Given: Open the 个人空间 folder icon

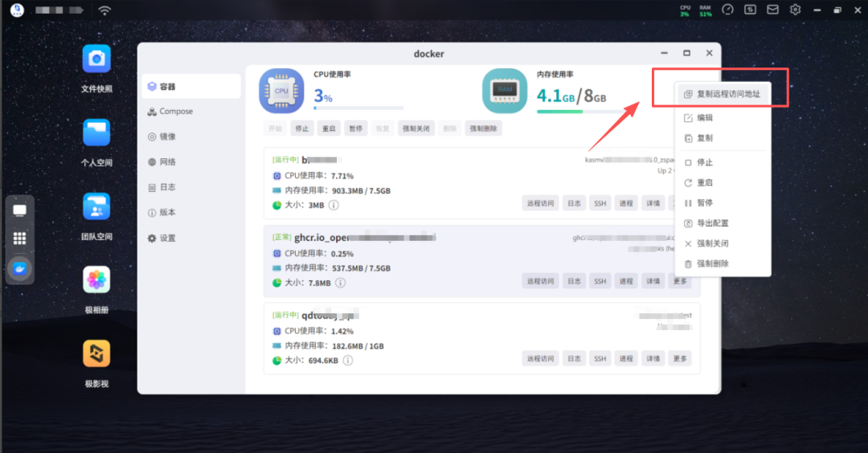Looking at the screenshot, I should (96, 133).
